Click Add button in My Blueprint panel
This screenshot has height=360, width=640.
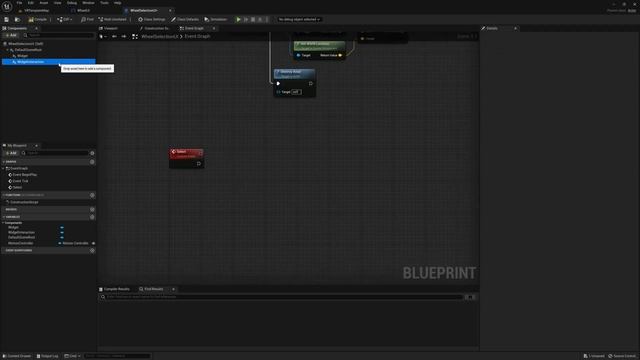[11, 153]
